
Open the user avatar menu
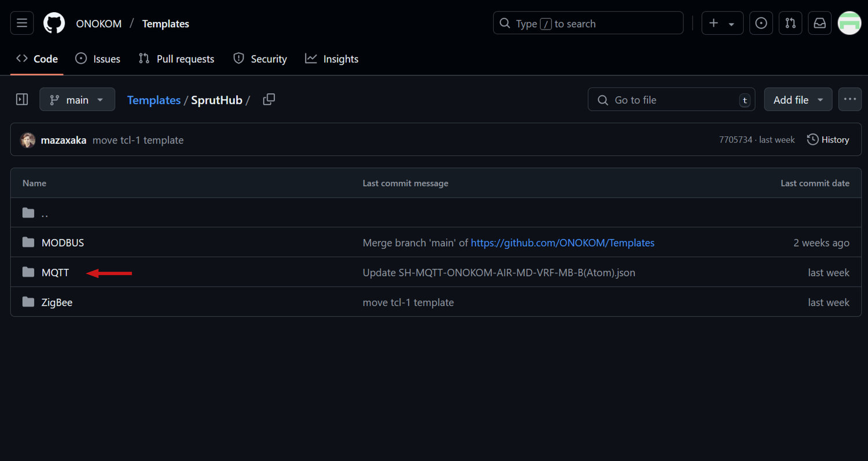pos(849,23)
